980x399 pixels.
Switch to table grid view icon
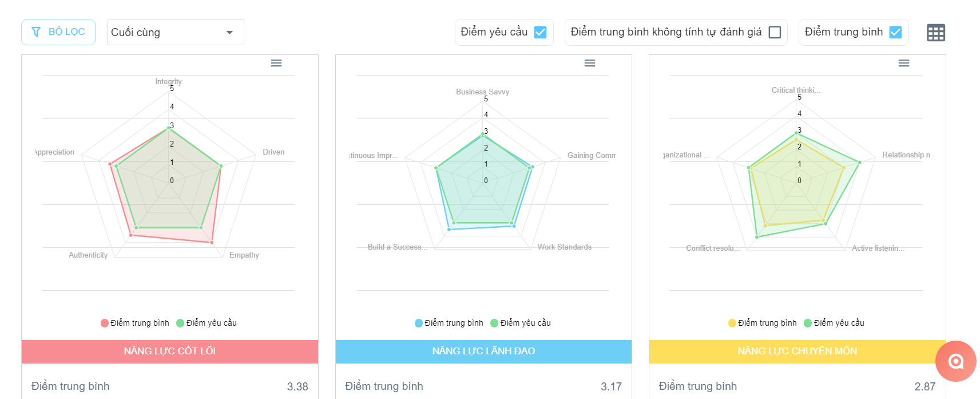pyautogui.click(x=936, y=33)
